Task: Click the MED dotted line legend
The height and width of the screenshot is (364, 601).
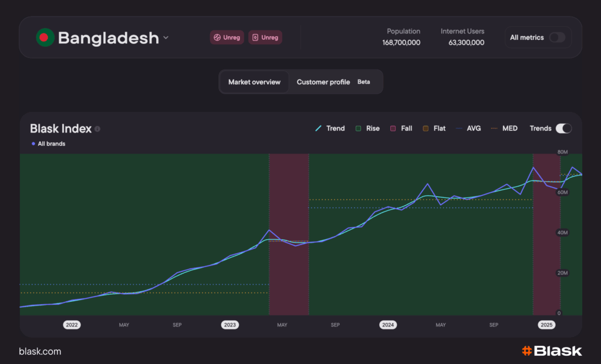Action: (x=495, y=128)
